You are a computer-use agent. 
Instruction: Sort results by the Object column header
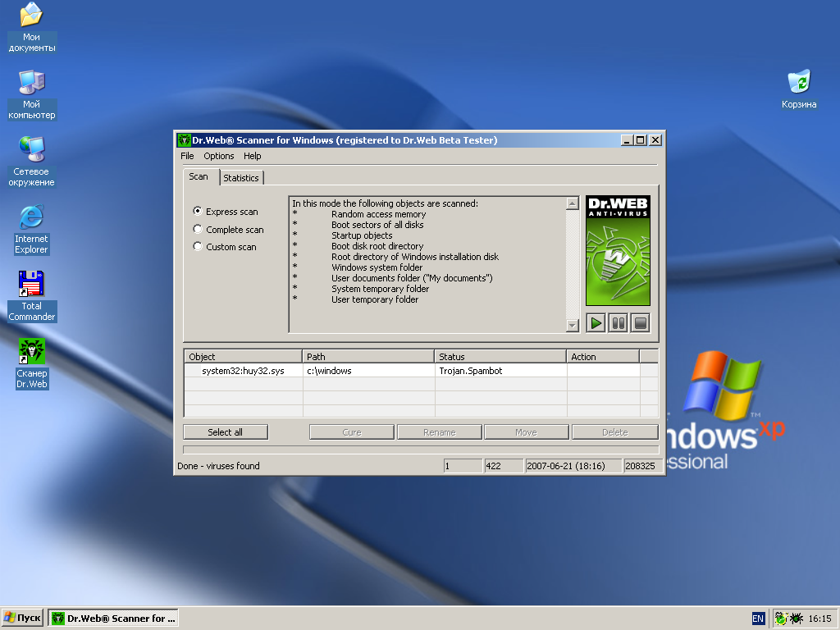click(243, 357)
